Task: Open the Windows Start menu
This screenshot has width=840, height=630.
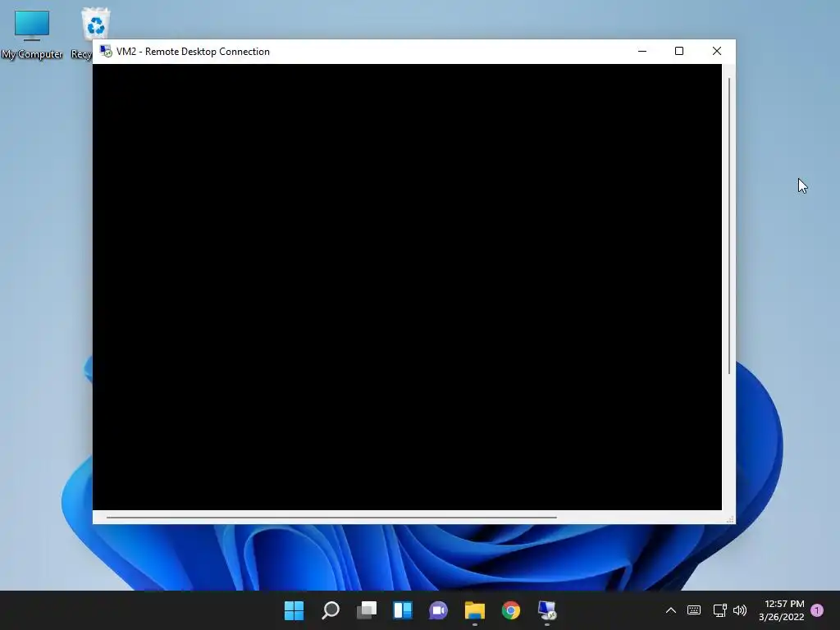Action: pyautogui.click(x=294, y=610)
